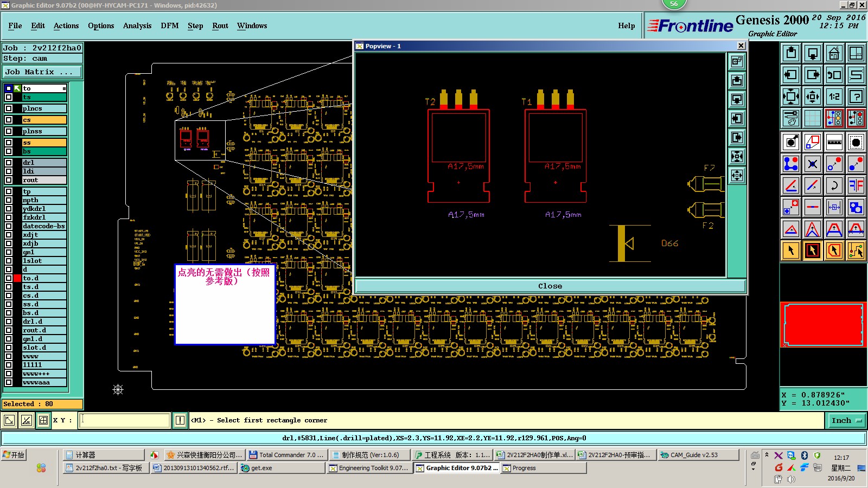Click the zoom in expand icon

point(791,97)
